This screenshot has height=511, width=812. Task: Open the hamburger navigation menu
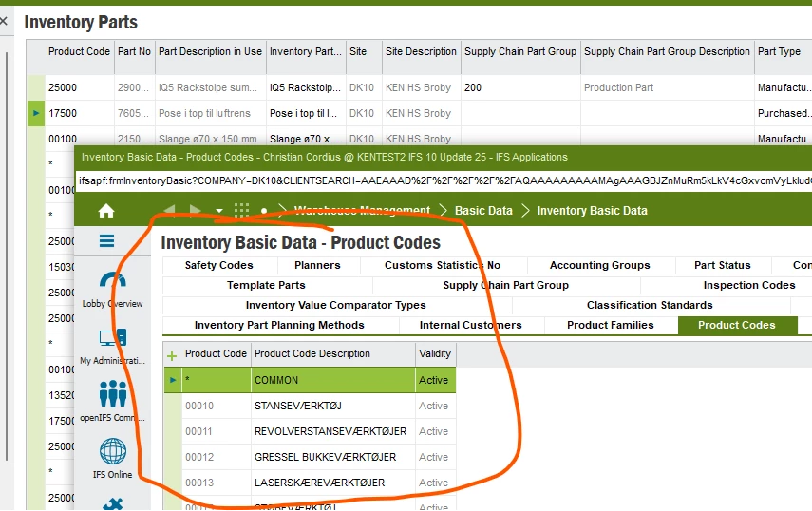pyautogui.click(x=106, y=240)
